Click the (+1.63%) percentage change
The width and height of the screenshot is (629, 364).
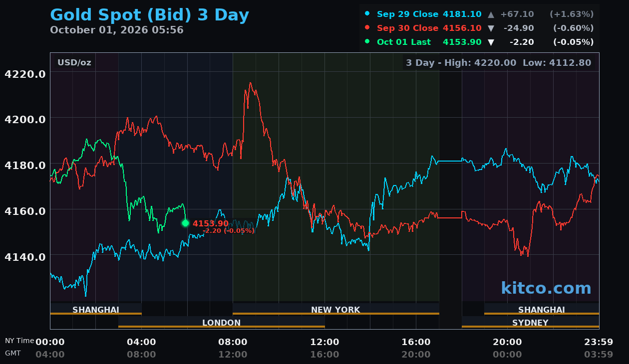click(572, 14)
